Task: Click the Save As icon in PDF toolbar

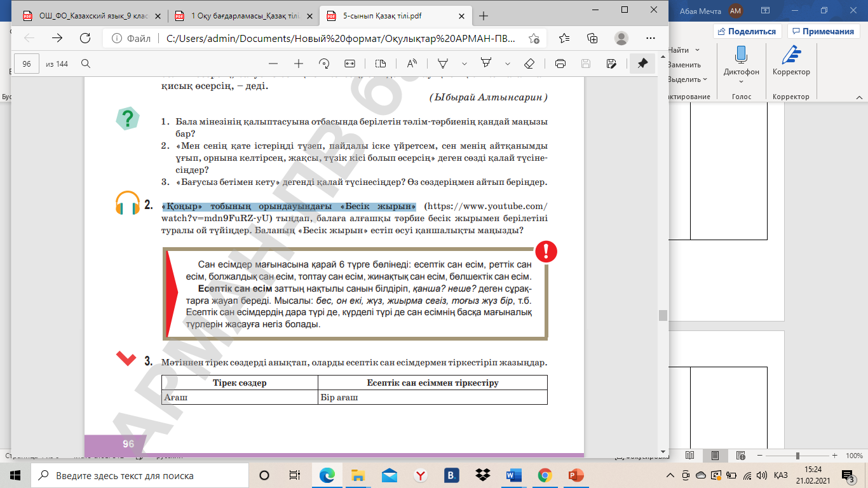Action: (x=611, y=64)
